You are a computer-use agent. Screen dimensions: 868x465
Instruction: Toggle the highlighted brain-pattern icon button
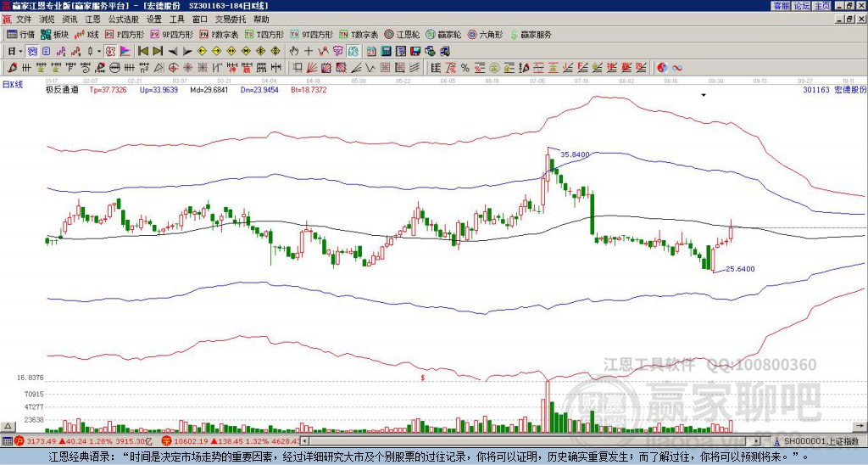pos(353,51)
